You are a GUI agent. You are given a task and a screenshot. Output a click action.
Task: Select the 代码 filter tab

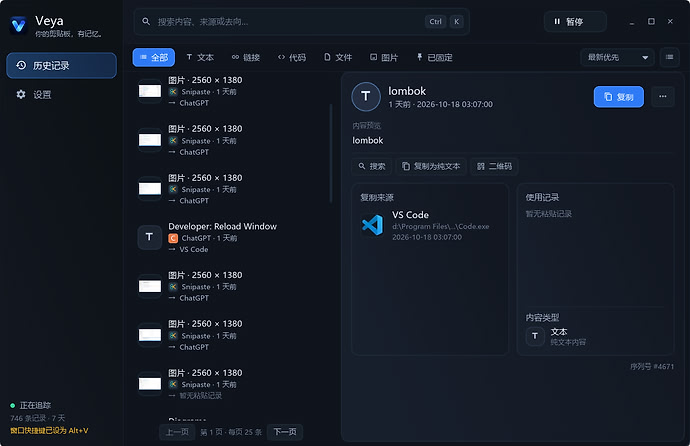pyautogui.click(x=292, y=57)
